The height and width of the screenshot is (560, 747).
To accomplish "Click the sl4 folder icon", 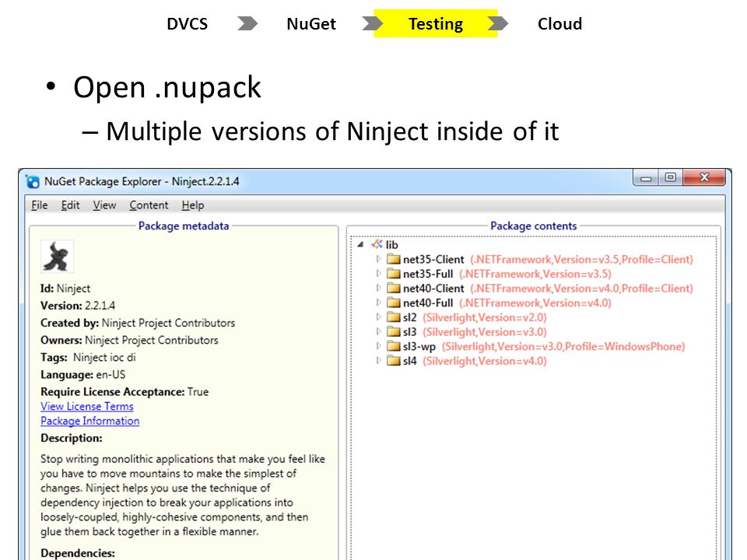I will pos(393,360).
